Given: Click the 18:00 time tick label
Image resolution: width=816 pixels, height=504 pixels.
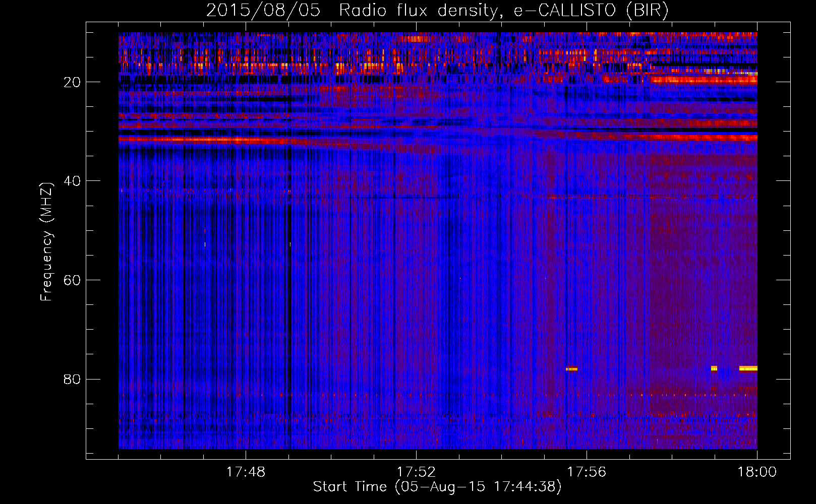Looking at the screenshot, I should (x=757, y=472).
